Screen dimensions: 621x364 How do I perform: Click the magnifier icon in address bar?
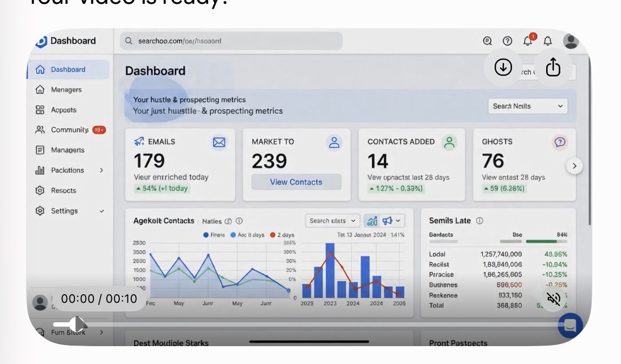129,41
